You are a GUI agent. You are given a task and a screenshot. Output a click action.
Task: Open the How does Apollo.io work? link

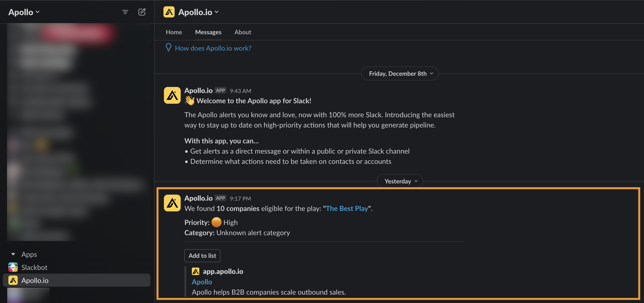coord(213,48)
